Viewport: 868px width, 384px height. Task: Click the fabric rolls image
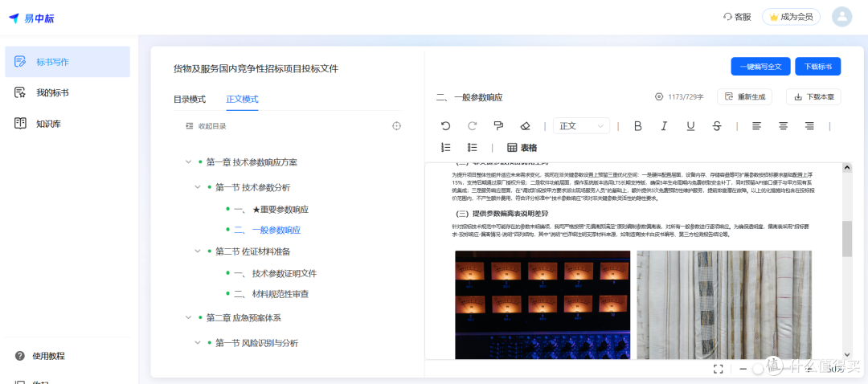pyautogui.click(x=724, y=305)
